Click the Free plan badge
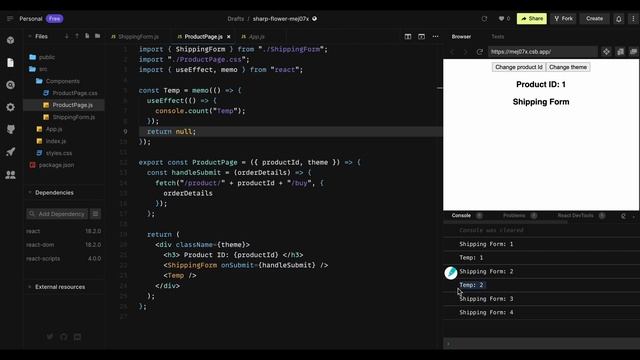Image resolution: width=640 pixels, height=360 pixels. [x=54, y=19]
